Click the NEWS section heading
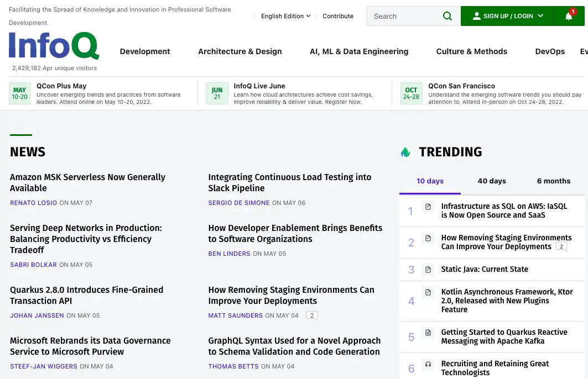Viewport: 588px width, 379px height. click(x=28, y=152)
